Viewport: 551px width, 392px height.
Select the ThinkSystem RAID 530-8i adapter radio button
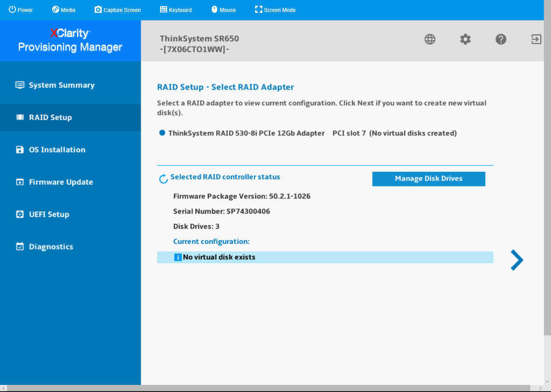point(162,133)
